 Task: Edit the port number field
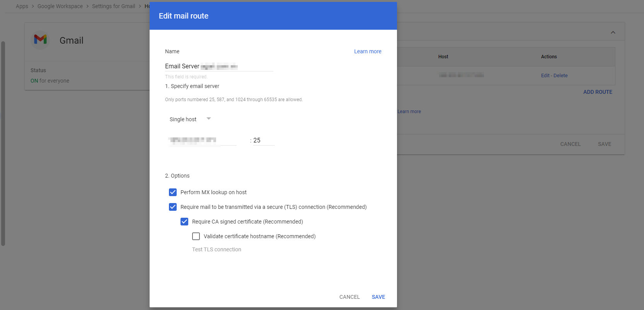click(263, 141)
